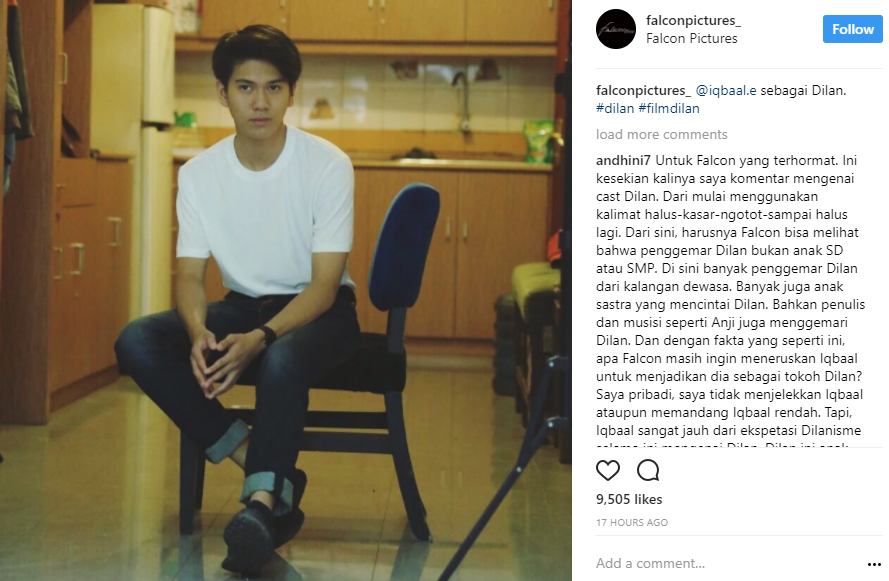Open falconpictures_ username in post header
This screenshot has width=889, height=581.
pos(693,20)
